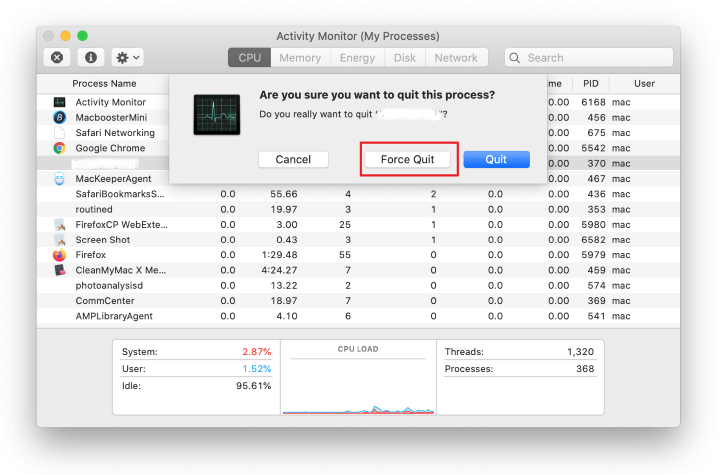Select the Firefox process icon
Viewport: 720px width, 475px height.
point(60,255)
